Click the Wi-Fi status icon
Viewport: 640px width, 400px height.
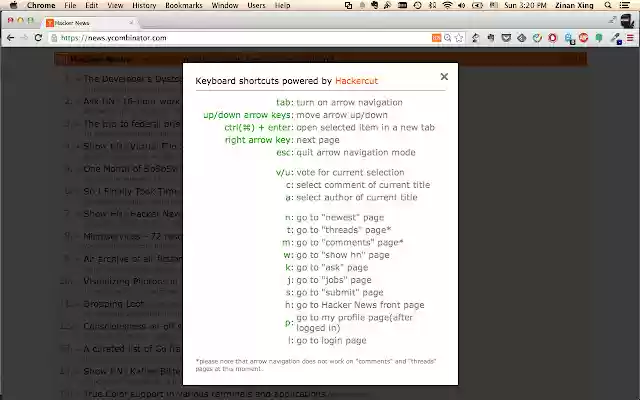coord(448,5)
